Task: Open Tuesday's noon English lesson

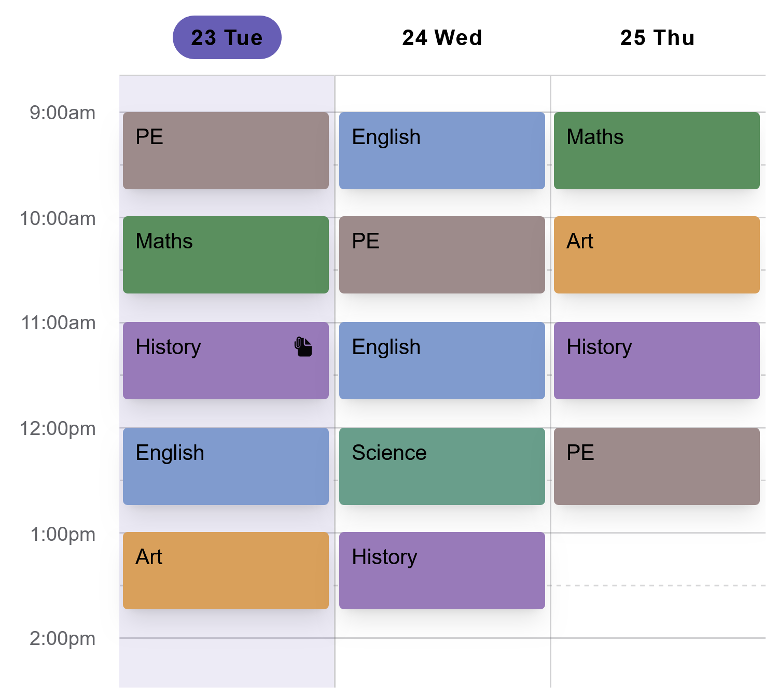Action: [225, 466]
